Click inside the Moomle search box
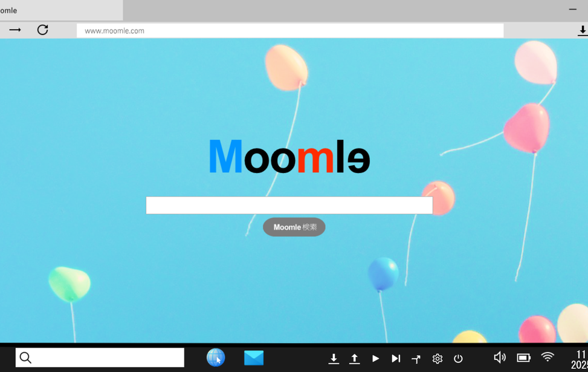The height and width of the screenshot is (372, 588). pyautogui.click(x=289, y=205)
